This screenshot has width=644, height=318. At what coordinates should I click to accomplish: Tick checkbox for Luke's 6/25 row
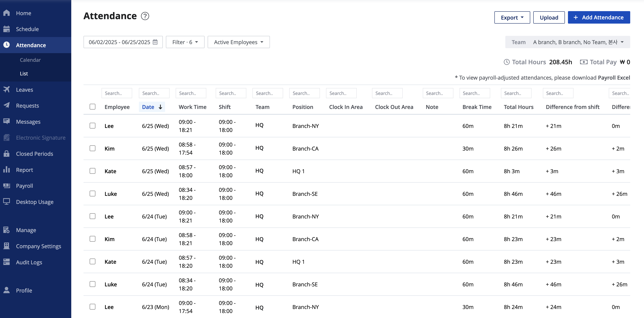pos(93,194)
